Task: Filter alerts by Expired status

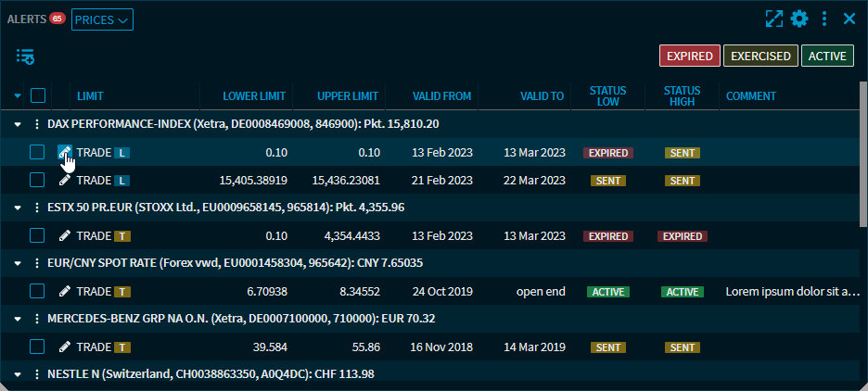Action: pyautogui.click(x=689, y=57)
